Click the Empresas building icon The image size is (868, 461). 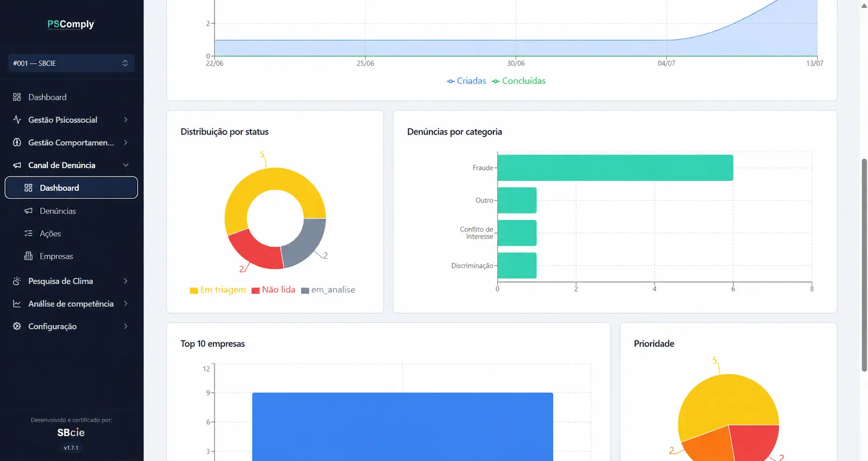[x=28, y=256]
